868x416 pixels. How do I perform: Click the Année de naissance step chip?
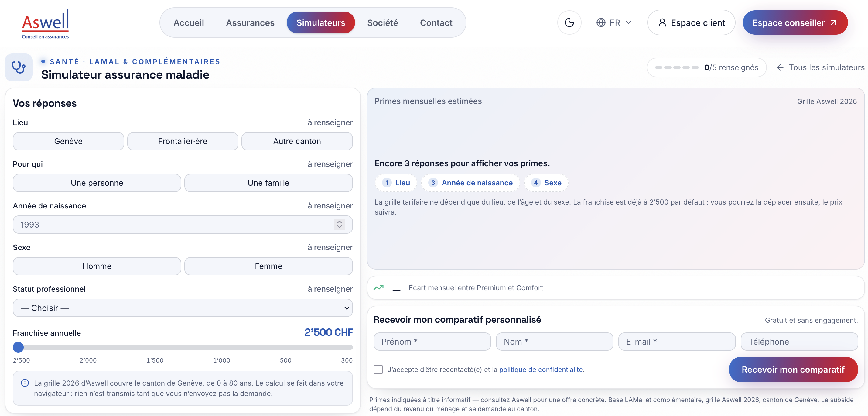470,183
